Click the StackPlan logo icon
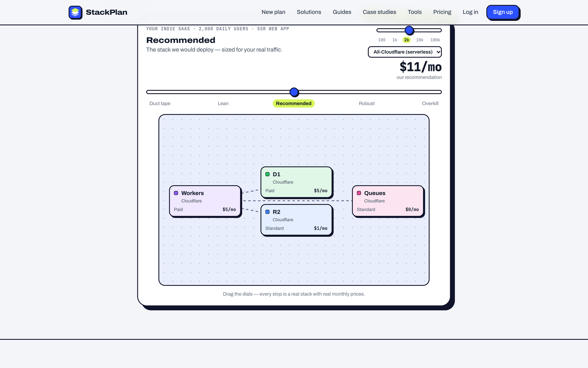The image size is (588, 368). click(x=75, y=12)
